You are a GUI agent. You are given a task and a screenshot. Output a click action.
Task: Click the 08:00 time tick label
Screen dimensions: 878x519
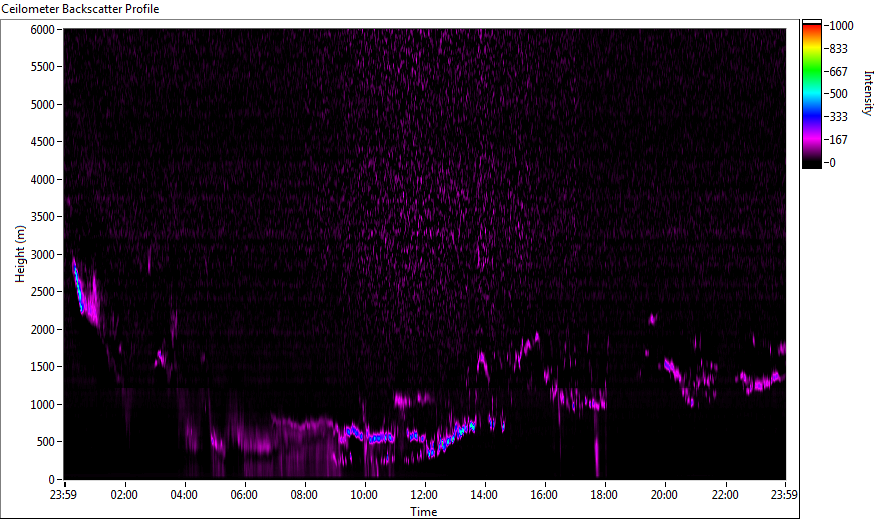pos(304,495)
